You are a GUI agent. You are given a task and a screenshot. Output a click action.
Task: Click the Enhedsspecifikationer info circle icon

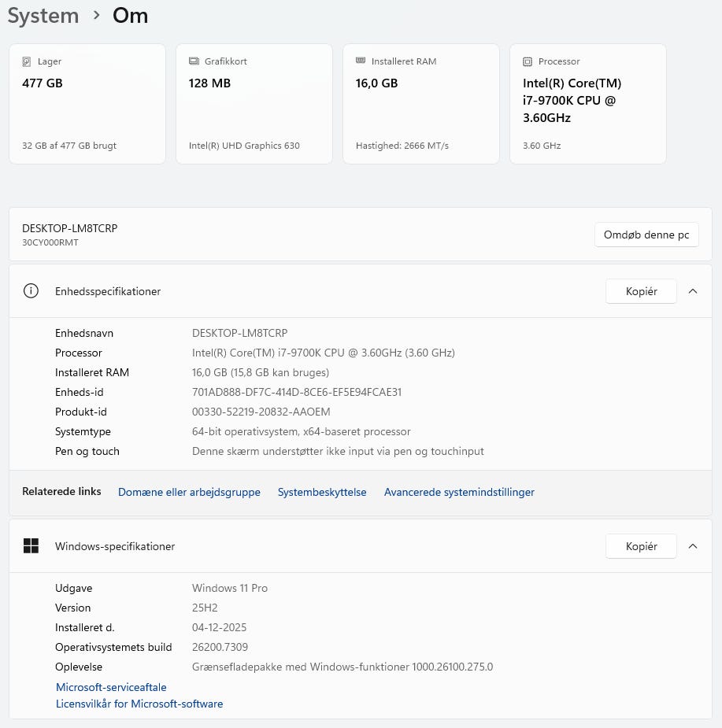(x=31, y=291)
